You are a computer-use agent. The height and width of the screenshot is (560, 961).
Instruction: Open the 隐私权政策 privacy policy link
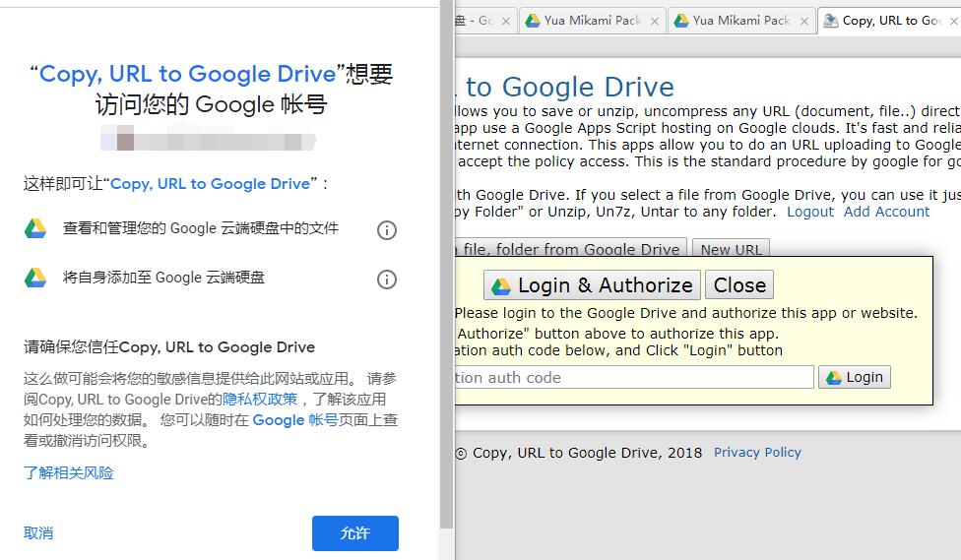pyautogui.click(x=260, y=400)
